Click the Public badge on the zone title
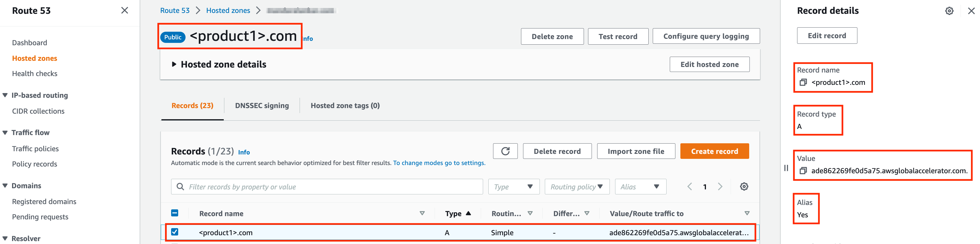Viewport: 980px width, 244px height. click(x=173, y=37)
